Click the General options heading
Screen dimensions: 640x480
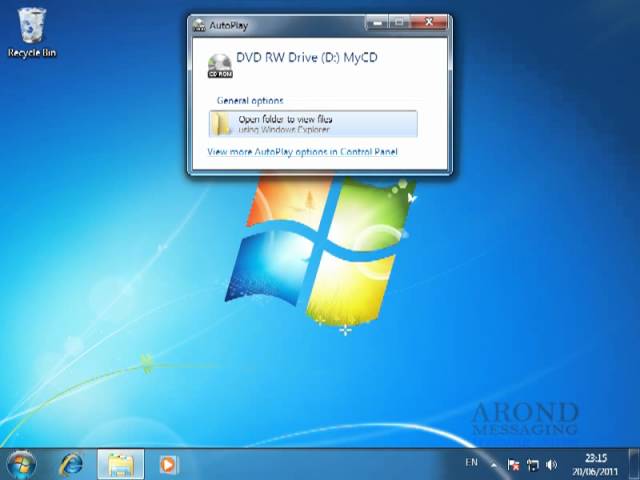tap(250, 100)
